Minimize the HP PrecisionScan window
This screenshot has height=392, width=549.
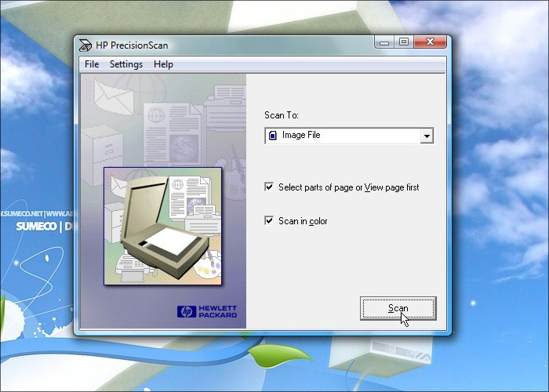click(382, 42)
